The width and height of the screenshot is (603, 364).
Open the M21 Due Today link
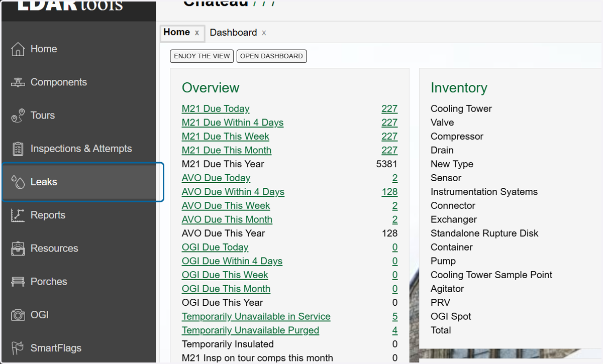216,109
